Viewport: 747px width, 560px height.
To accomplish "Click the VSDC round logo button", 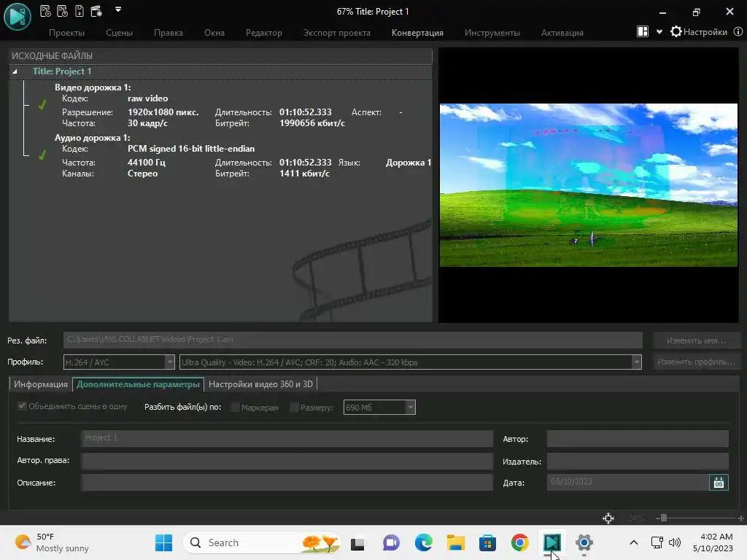I will [x=18, y=17].
